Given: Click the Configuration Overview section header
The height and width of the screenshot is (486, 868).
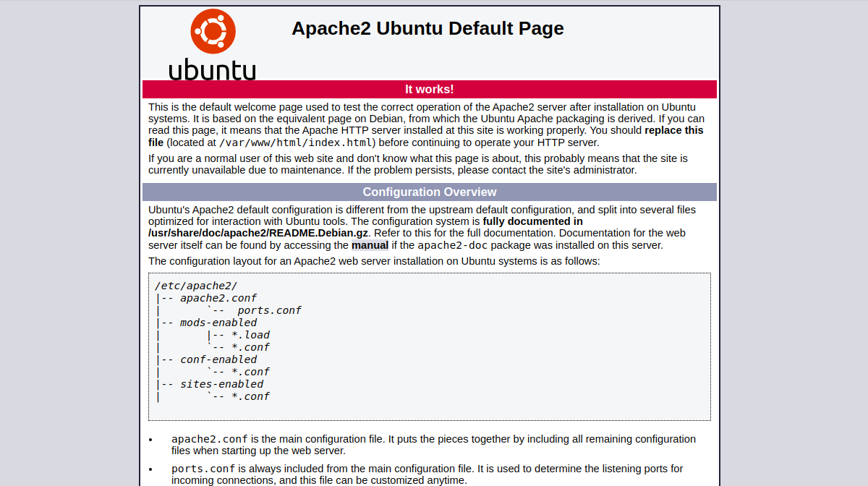Looking at the screenshot, I should click(430, 192).
